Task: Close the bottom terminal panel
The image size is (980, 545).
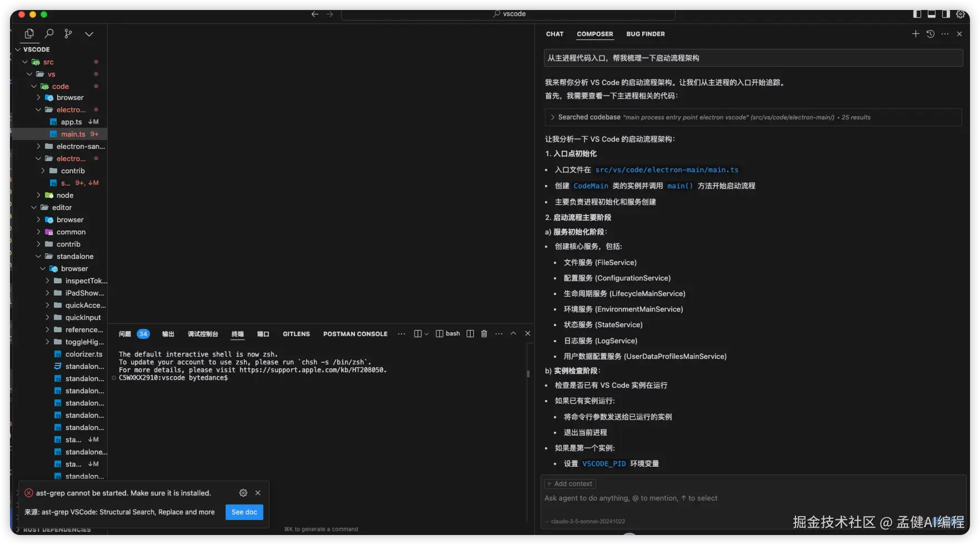Action: [x=528, y=334]
